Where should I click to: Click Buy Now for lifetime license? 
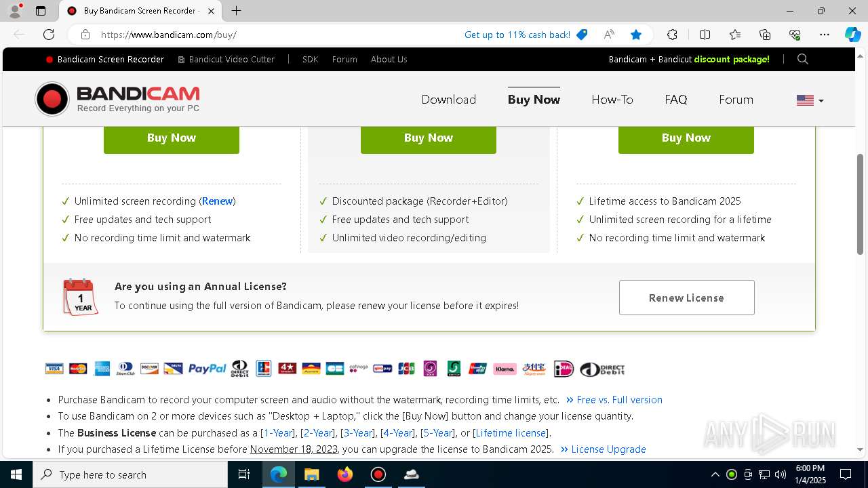tap(686, 138)
